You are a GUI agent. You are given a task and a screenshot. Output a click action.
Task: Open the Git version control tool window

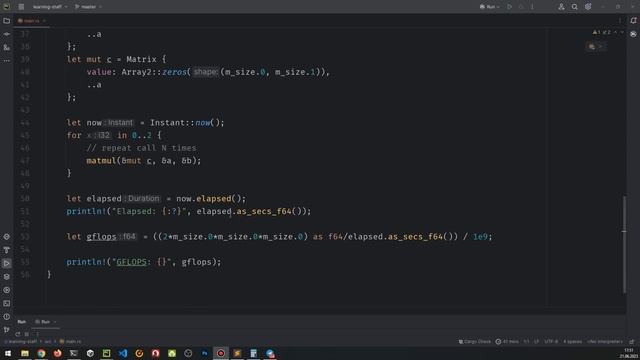tap(7, 330)
